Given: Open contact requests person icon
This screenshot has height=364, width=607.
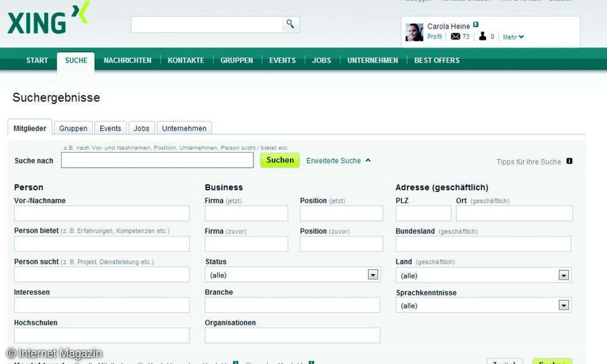Looking at the screenshot, I should (x=483, y=36).
